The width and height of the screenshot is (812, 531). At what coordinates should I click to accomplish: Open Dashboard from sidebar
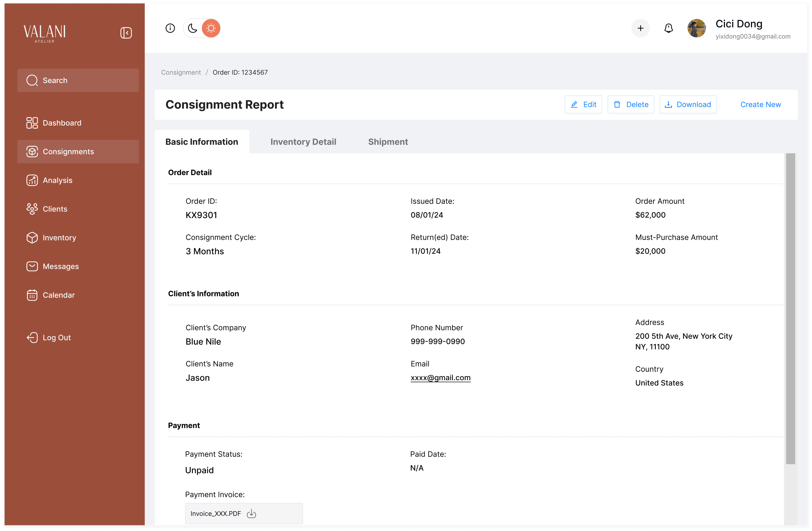point(62,123)
